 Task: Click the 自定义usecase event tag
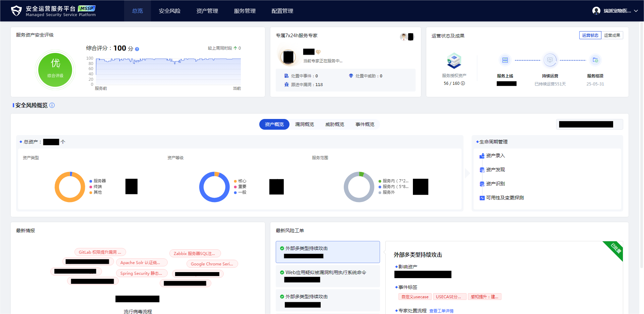(x=415, y=297)
